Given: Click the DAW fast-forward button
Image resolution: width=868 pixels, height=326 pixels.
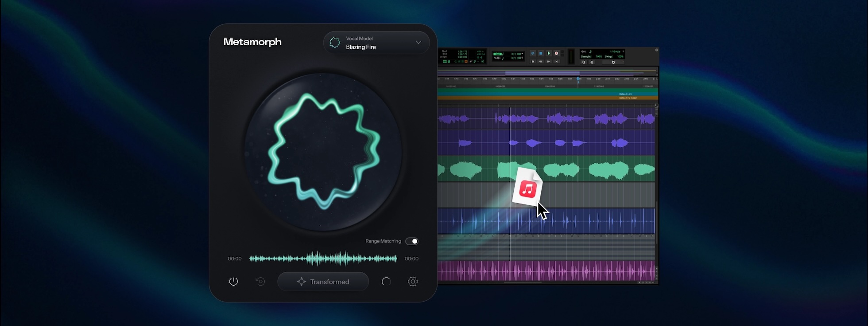Looking at the screenshot, I should pos(549,62).
